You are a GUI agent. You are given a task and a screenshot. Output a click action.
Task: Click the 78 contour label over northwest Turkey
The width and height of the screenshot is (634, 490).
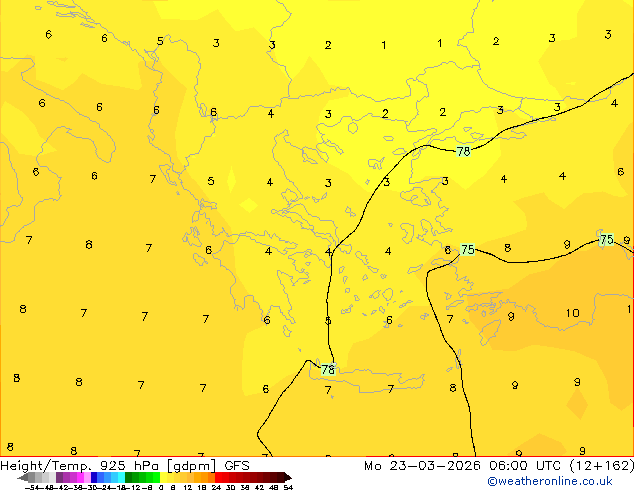(x=463, y=151)
